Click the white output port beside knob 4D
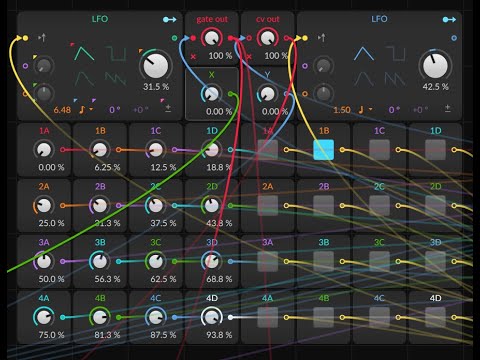The image size is (480, 360). (x=230, y=317)
